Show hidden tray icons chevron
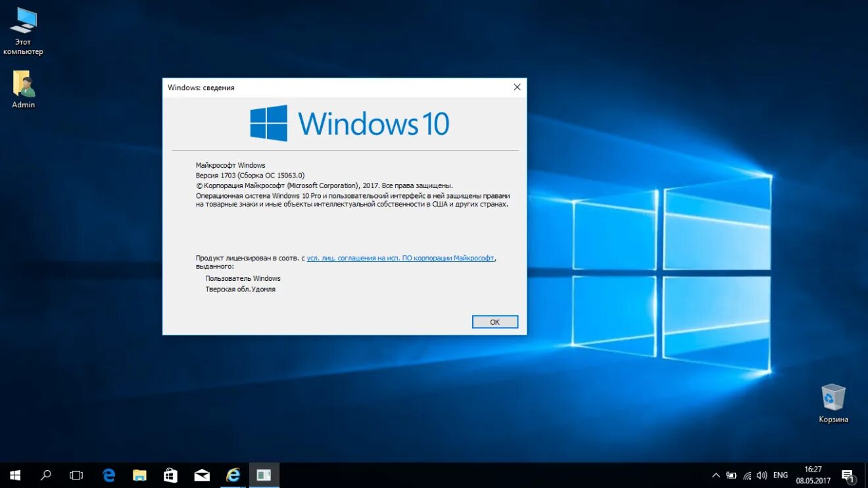This screenshot has height=488, width=868. click(716, 475)
